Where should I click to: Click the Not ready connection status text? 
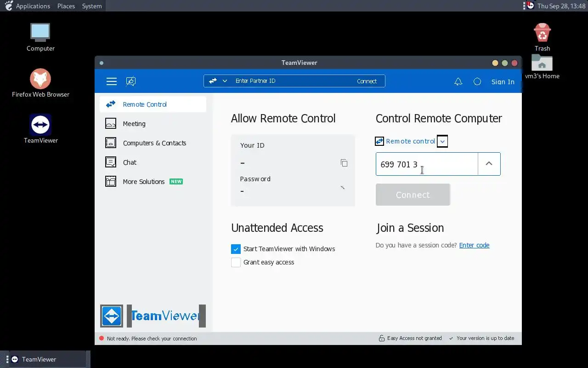152,339
